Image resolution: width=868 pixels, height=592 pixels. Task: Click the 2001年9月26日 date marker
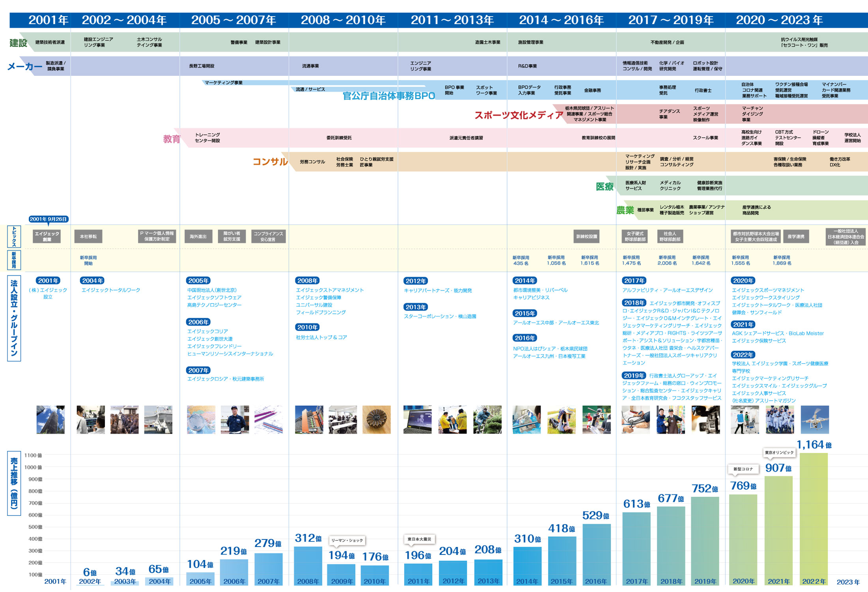(49, 219)
